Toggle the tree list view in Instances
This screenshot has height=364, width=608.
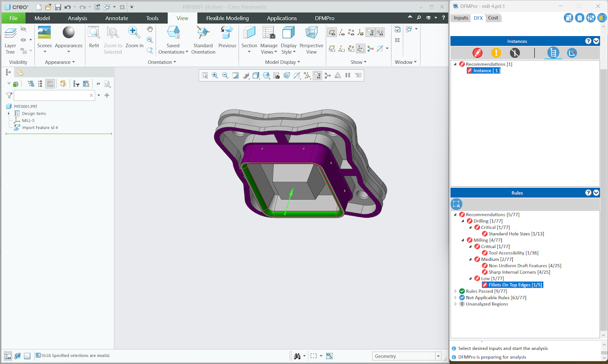click(553, 53)
